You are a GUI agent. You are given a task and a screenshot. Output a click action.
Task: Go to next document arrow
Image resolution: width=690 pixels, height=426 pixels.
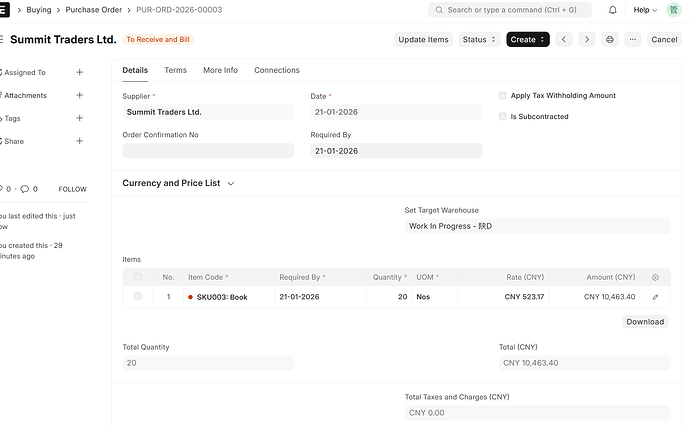[586, 40]
